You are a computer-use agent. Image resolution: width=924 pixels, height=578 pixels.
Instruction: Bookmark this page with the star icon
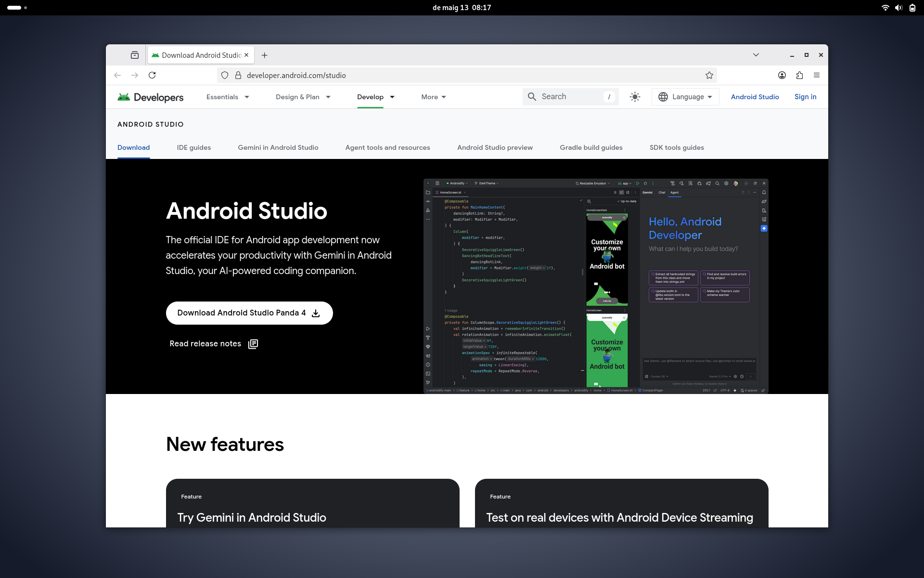coord(709,75)
